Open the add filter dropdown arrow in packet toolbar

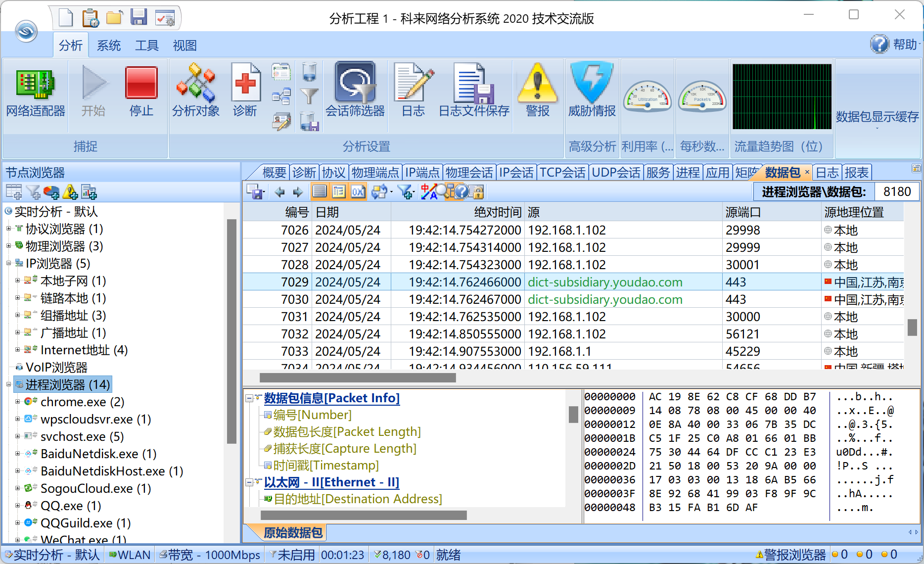tap(414, 192)
